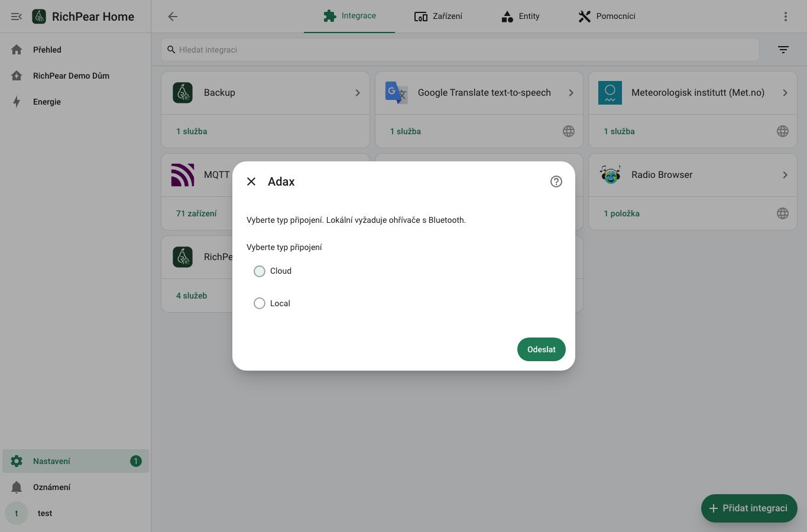
Task: Open the 1 služba link under Met.no
Action: coord(619,131)
